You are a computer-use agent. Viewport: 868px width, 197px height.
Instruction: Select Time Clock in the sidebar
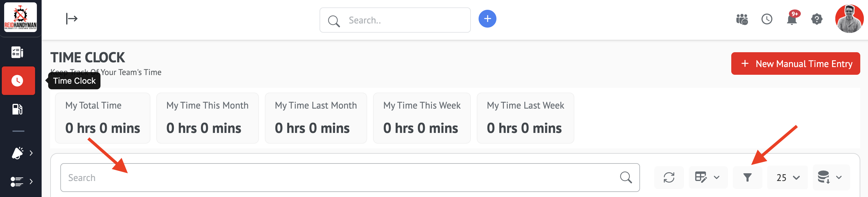(x=18, y=81)
